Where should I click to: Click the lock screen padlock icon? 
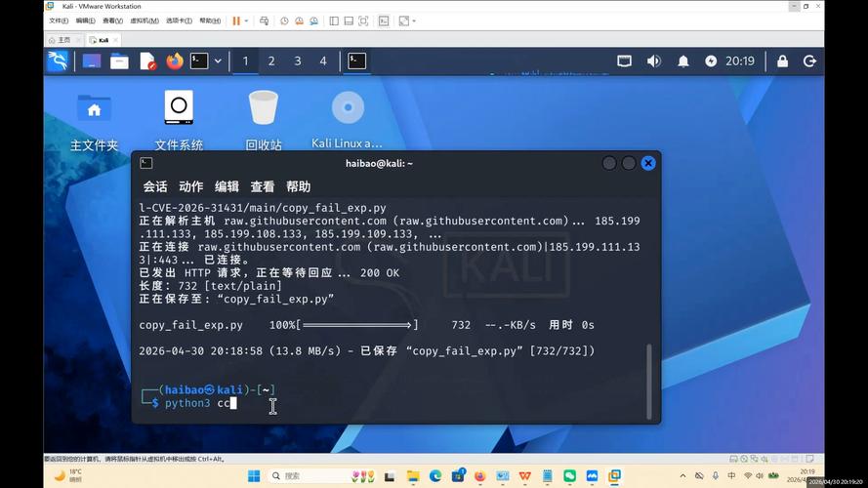782,61
